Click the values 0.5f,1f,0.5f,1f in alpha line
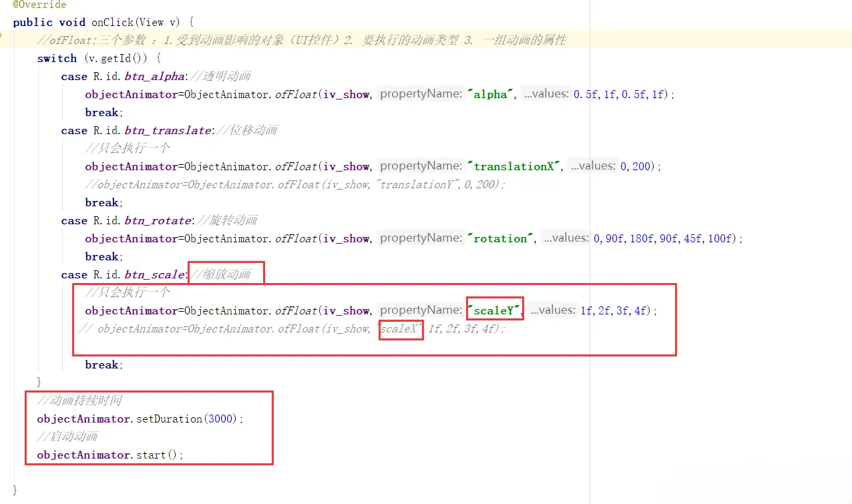852x504 pixels. [x=620, y=95]
